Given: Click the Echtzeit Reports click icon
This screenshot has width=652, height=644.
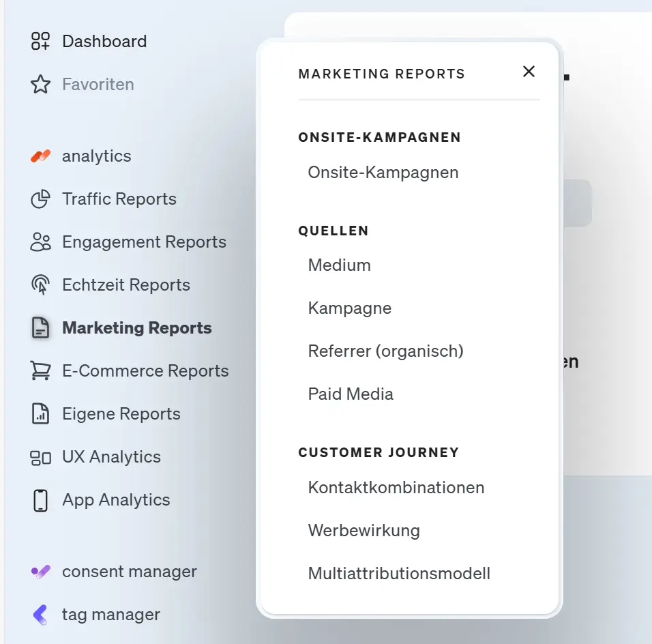Looking at the screenshot, I should pos(41,284).
